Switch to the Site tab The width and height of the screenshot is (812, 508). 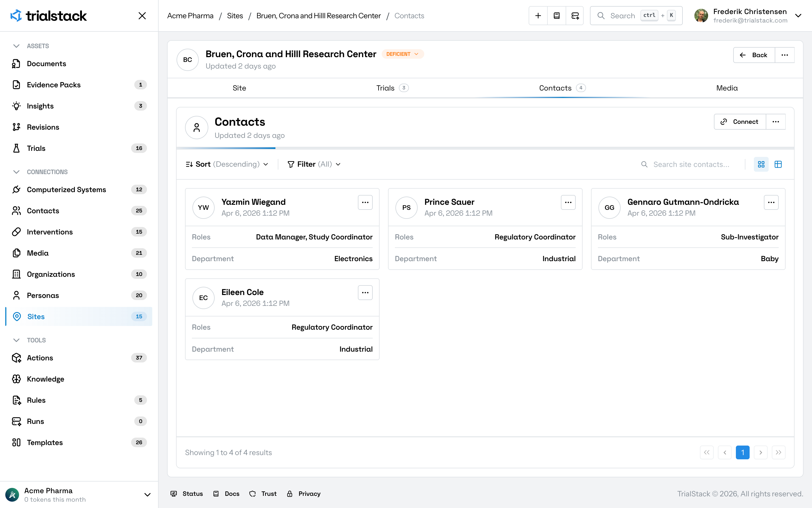point(239,88)
